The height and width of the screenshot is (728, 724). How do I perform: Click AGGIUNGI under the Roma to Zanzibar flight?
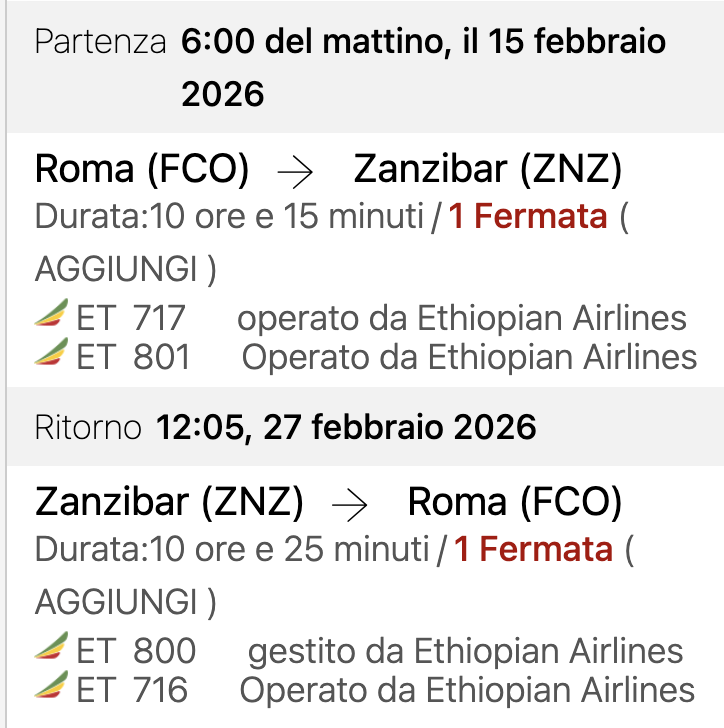[124, 268]
